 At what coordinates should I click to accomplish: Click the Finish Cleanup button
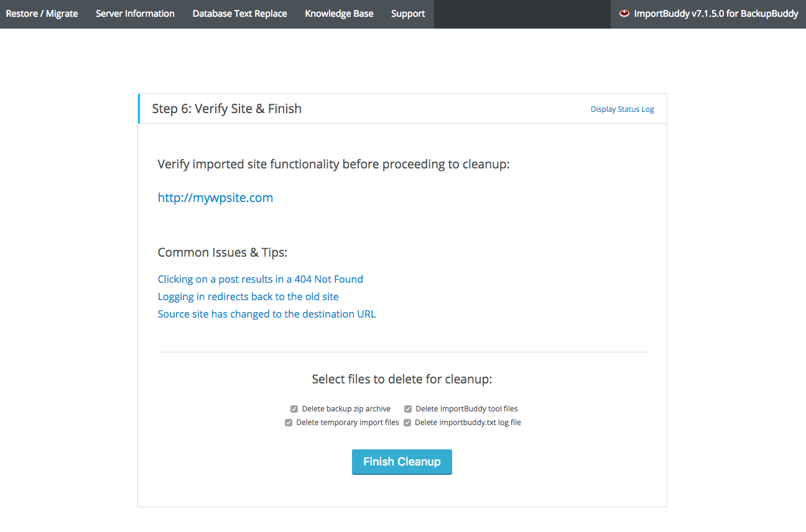402,462
